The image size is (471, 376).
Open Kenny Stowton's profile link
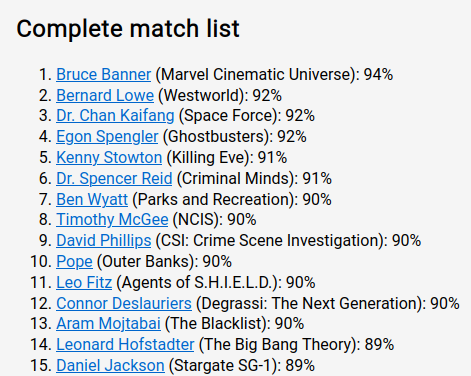(x=109, y=158)
